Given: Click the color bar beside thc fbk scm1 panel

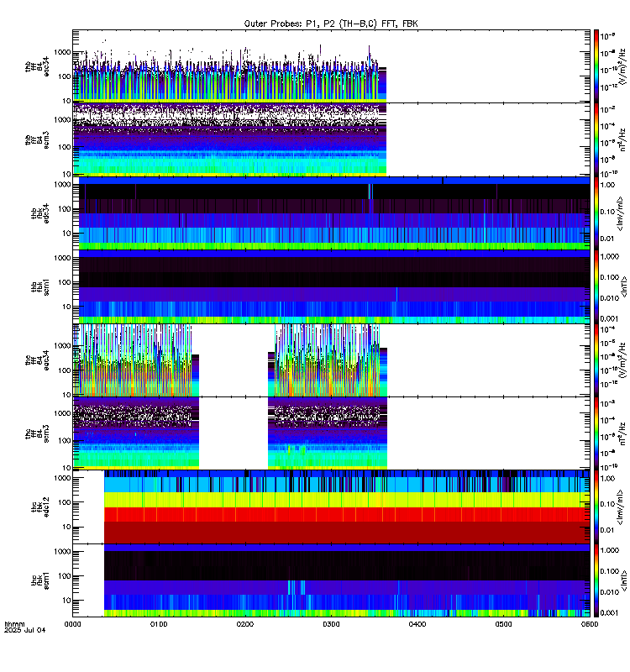Looking at the screenshot, I should click(x=596, y=580).
